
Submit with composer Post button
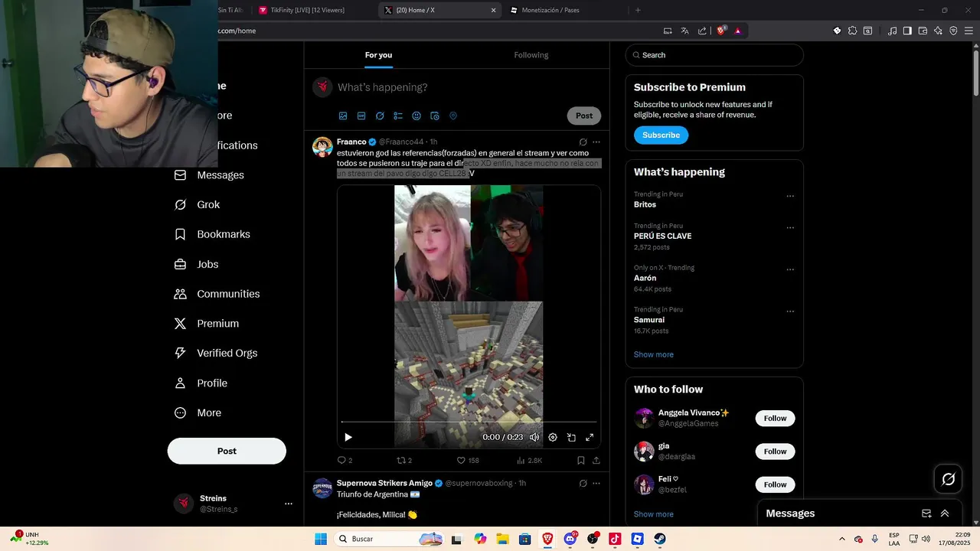click(584, 116)
